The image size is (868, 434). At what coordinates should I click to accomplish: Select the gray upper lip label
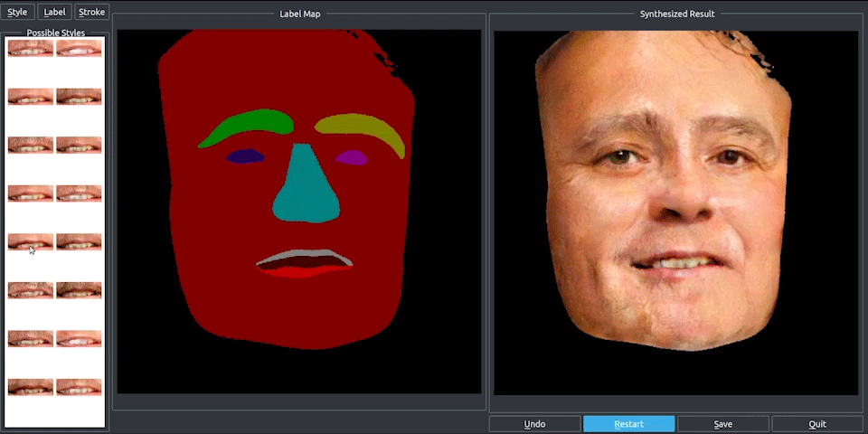[305, 254]
